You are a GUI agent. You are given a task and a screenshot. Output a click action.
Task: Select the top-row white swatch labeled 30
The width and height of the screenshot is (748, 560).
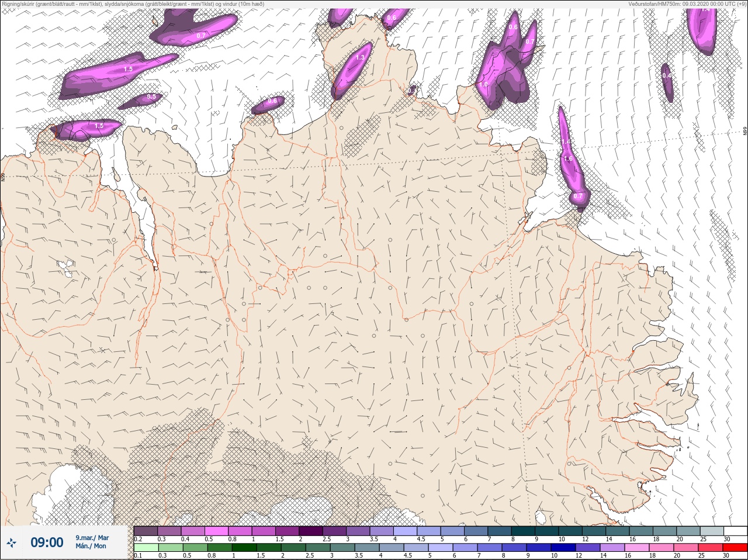point(736,531)
